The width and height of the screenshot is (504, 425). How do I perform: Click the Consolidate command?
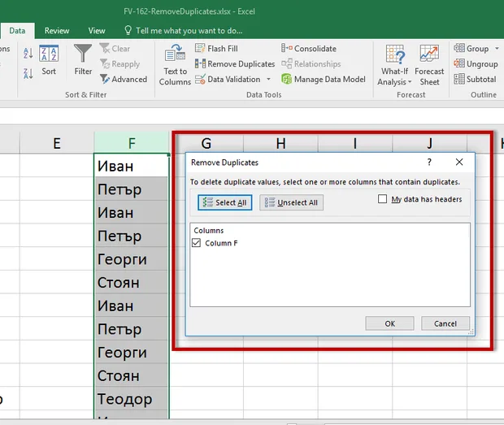click(309, 49)
